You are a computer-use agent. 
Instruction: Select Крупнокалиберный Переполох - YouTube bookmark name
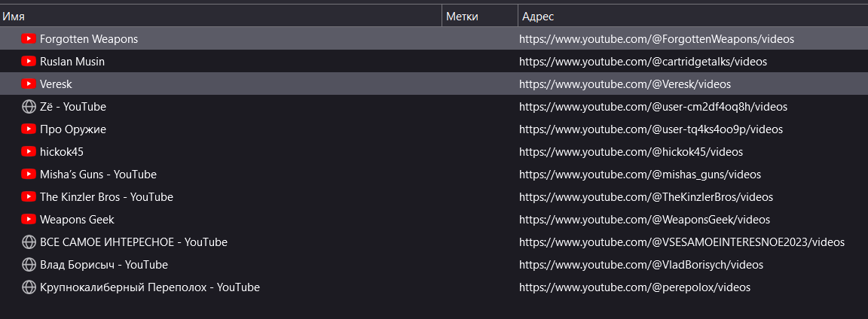149,287
